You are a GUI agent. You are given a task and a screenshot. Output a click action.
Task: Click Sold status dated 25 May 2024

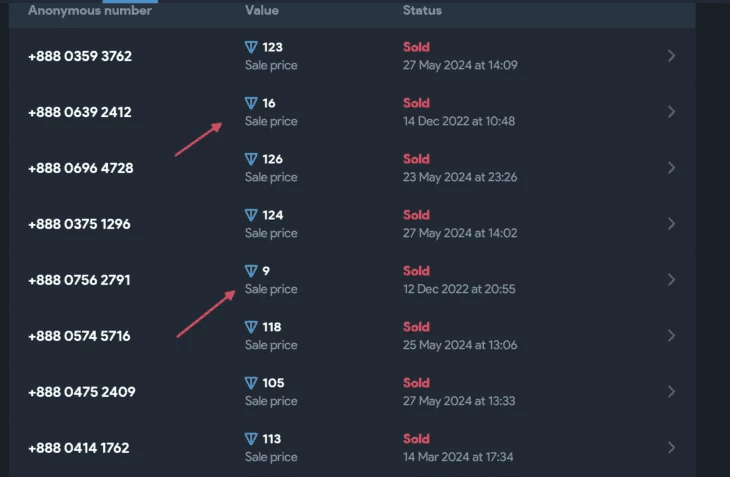pyautogui.click(x=416, y=327)
